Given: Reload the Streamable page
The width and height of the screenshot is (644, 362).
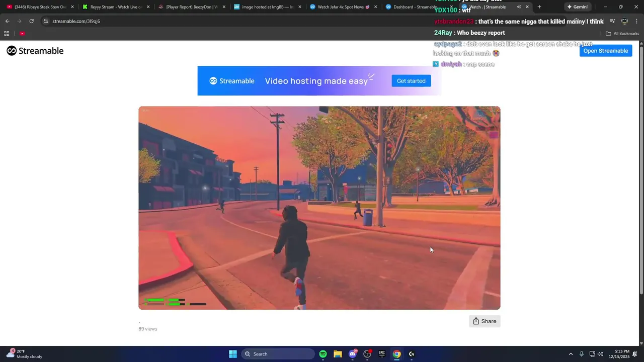Looking at the screenshot, I should coord(31,21).
